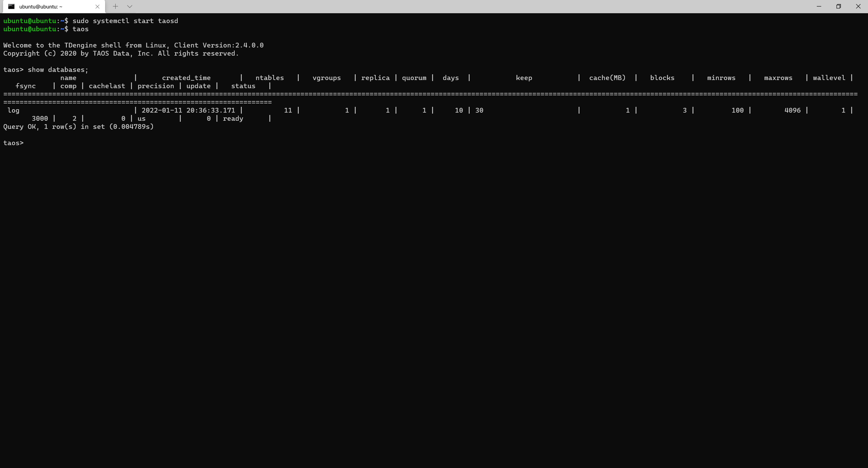The width and height of the screenshot is (868, 468).
Task: Click the 'cachelast' column header
Action: pos(107,86)
